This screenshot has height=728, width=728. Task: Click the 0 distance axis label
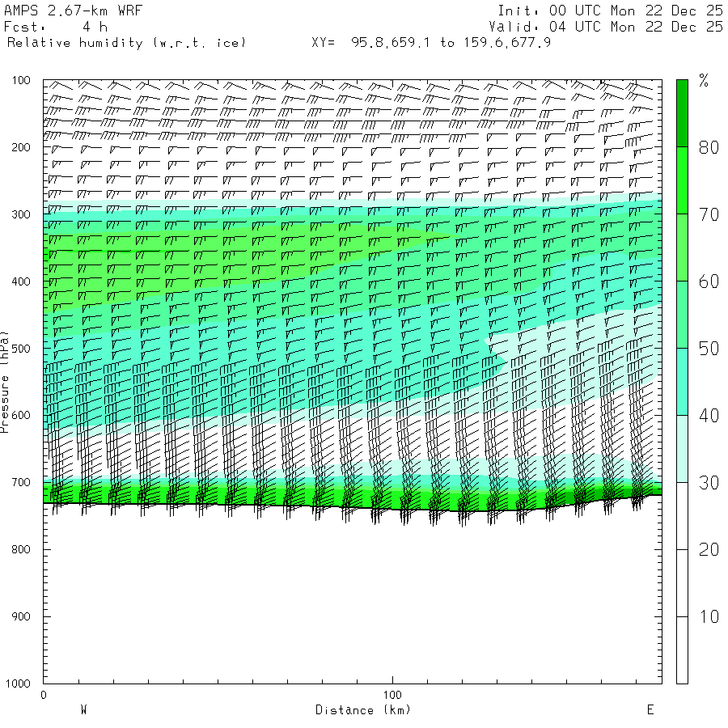(x=44, y=695)
